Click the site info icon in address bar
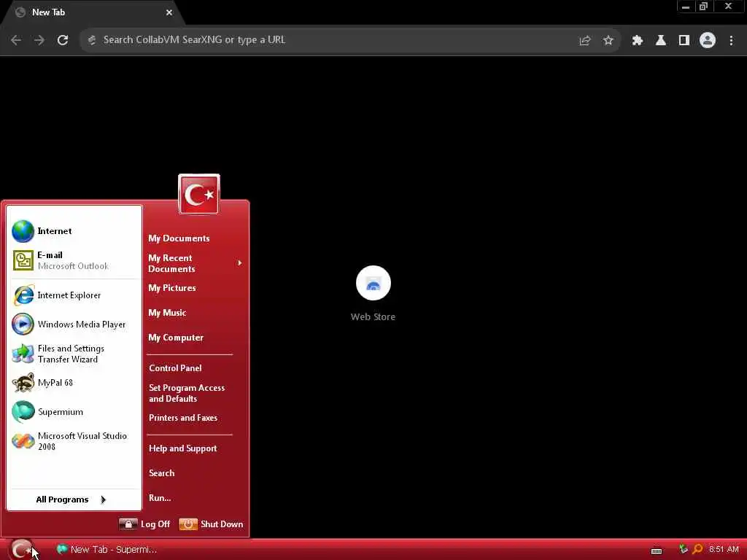This screenshot has width=747, height=560. click(92, 40)
